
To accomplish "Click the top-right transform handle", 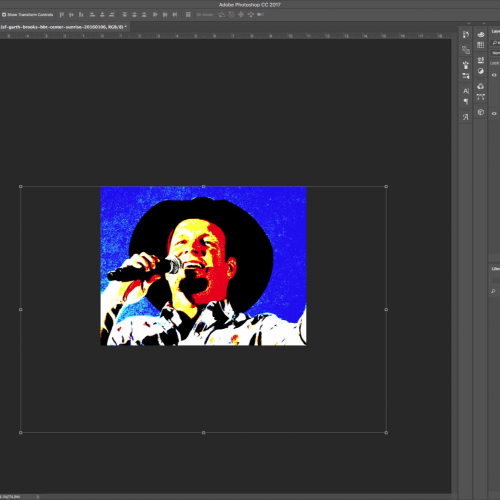I will click(x=386, y=187).
